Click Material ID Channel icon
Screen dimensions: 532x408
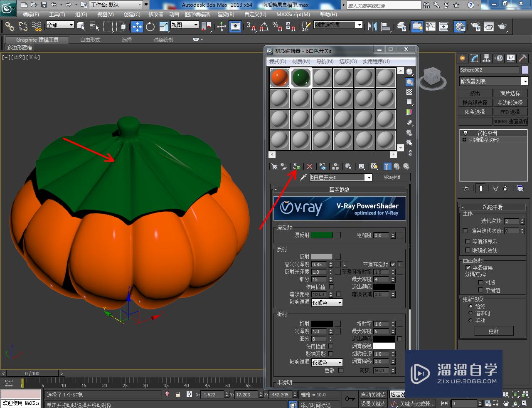[362, 166]
